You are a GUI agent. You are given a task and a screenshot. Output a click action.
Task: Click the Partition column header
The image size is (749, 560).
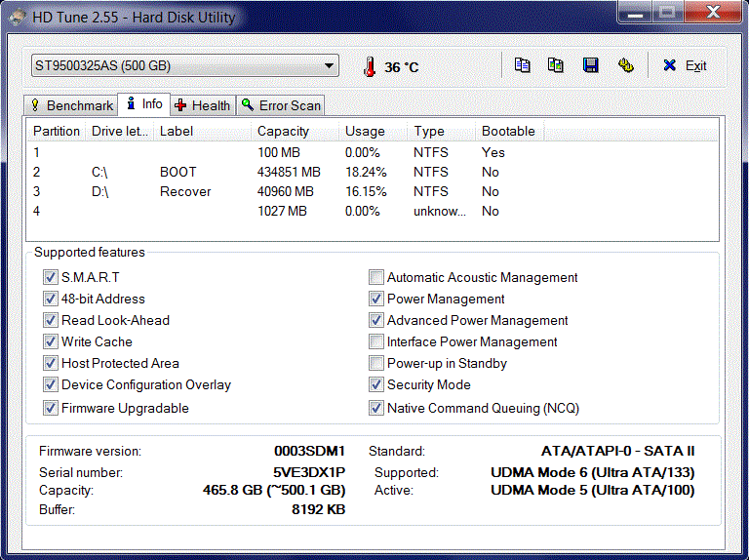[x=57, y=131]
